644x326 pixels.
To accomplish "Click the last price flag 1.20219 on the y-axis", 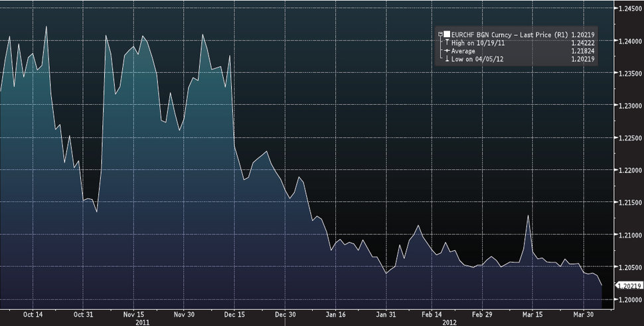I will [629, 285].
